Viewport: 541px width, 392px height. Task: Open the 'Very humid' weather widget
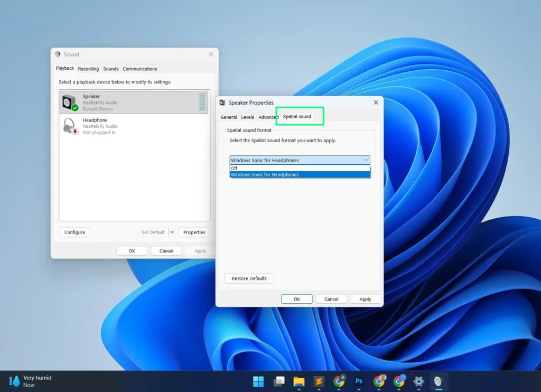coord(30,380)
